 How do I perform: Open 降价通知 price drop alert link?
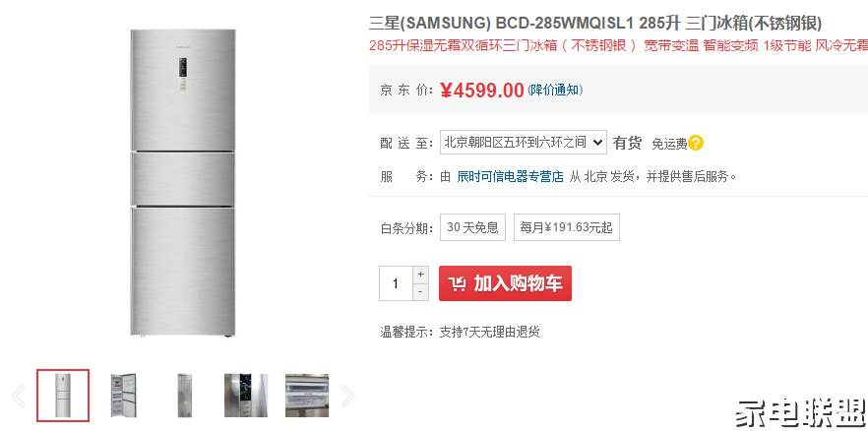tap(555, 90)
